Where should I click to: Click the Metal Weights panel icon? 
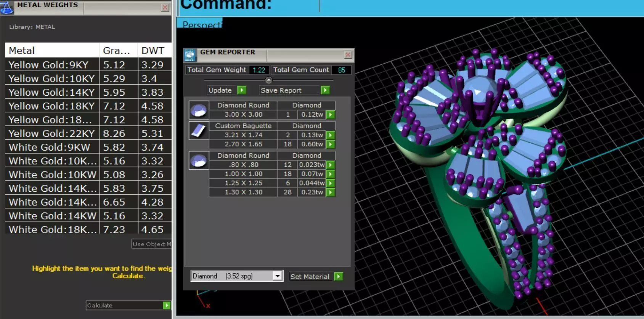click(6, 8)
